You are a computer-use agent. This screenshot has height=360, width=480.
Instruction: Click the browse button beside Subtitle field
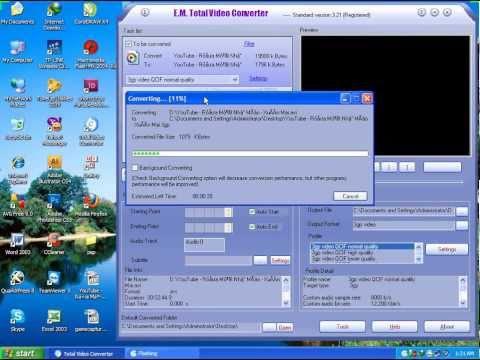click(260, 260)
